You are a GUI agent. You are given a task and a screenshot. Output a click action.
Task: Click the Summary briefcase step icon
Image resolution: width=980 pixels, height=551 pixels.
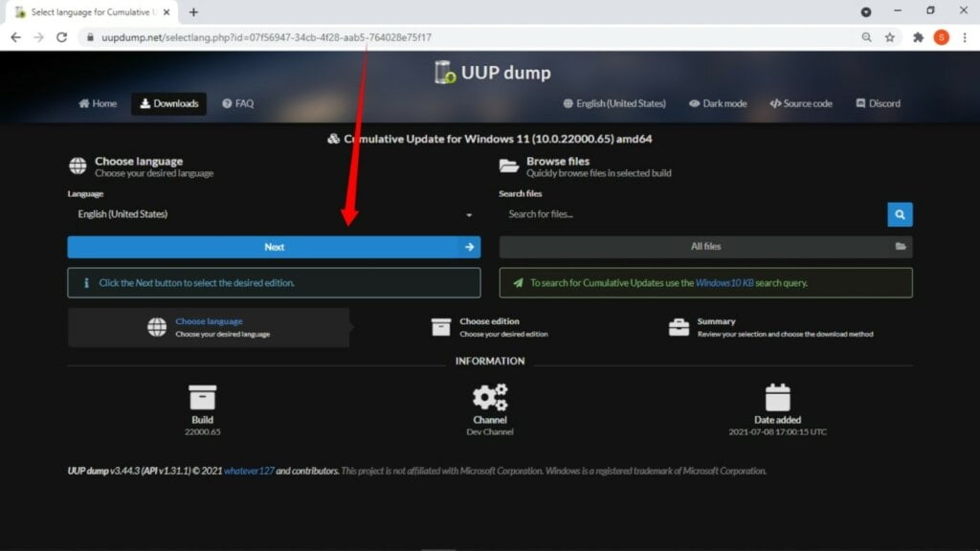(679, 326)
